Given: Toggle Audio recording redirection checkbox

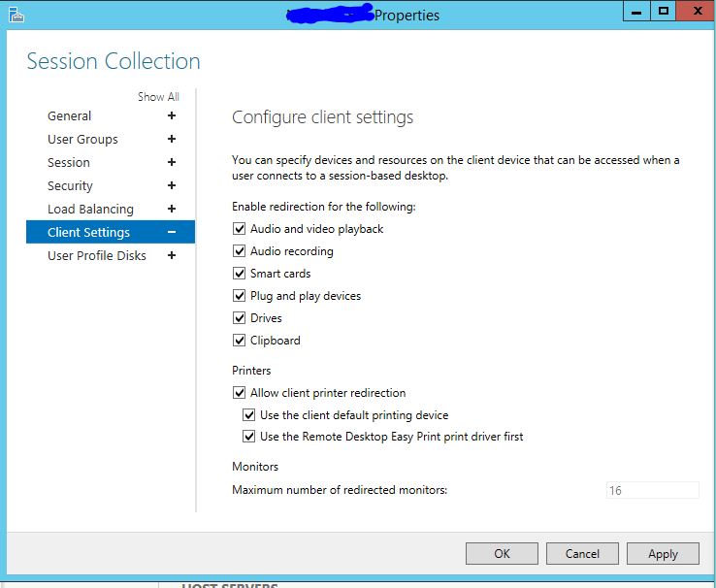Looking at the screenshot, I should pos(240,251).
